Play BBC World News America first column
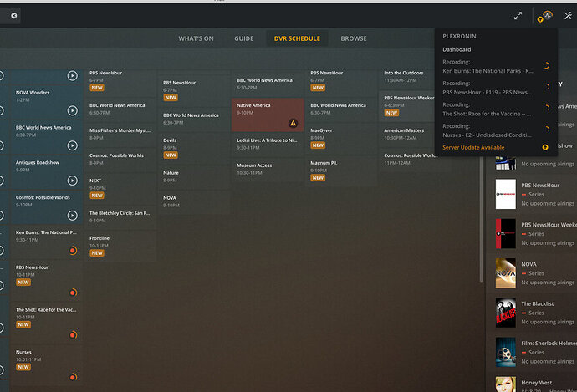Viewport: 577px width, 392px height. [x=73, y=145]
